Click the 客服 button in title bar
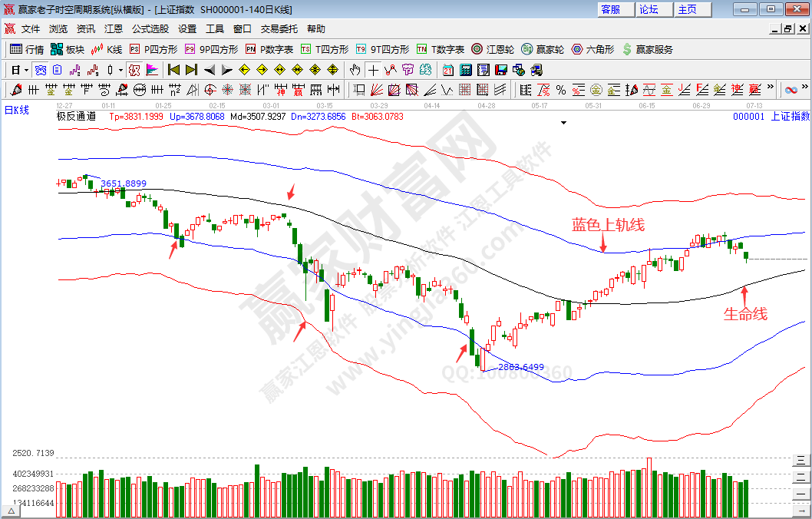Viewport: 812px width, 519px height. (x=611, y=9)
